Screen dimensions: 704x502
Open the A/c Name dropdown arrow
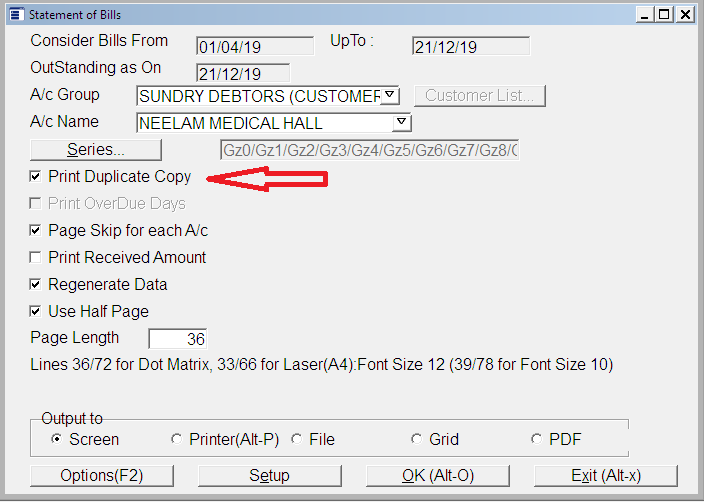(401, 122)
